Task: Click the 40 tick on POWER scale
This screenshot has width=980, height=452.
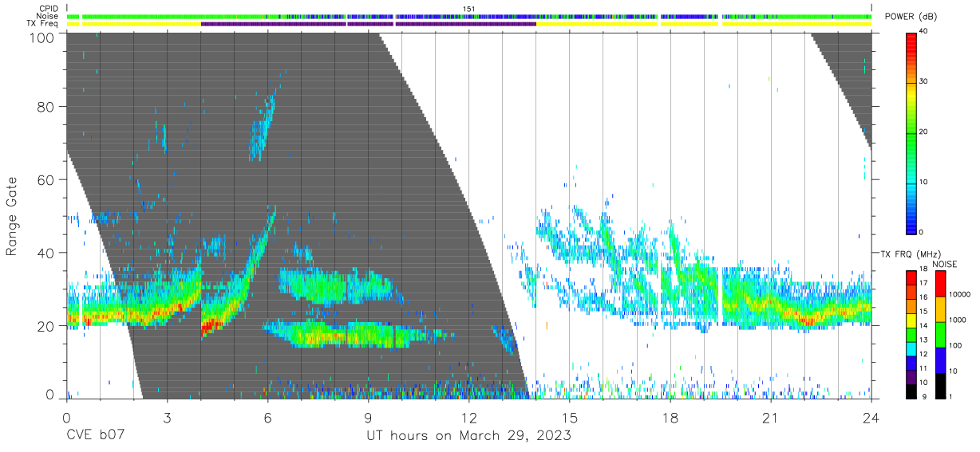Action: click(924, 32)
